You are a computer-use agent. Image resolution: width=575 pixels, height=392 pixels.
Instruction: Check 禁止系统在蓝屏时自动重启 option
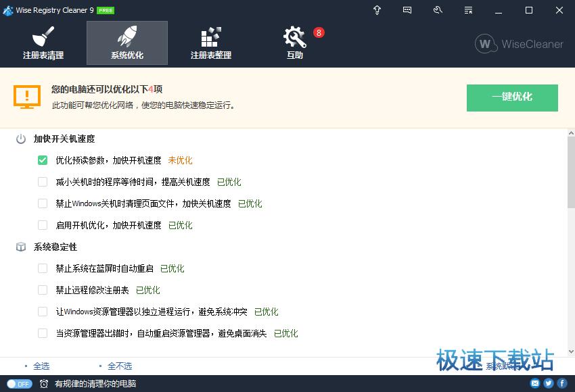43,268
